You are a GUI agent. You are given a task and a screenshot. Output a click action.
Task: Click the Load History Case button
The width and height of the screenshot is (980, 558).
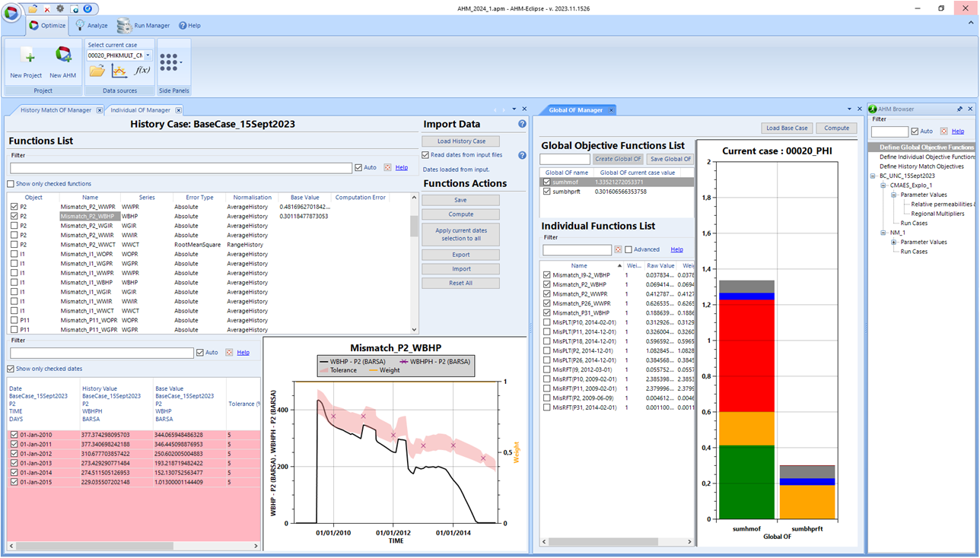point(460,141)
